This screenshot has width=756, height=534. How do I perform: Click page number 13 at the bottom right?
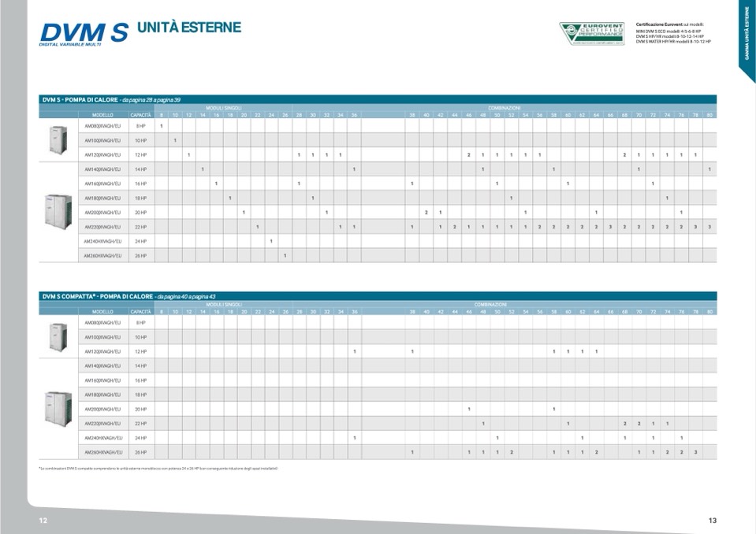(712, 520)
